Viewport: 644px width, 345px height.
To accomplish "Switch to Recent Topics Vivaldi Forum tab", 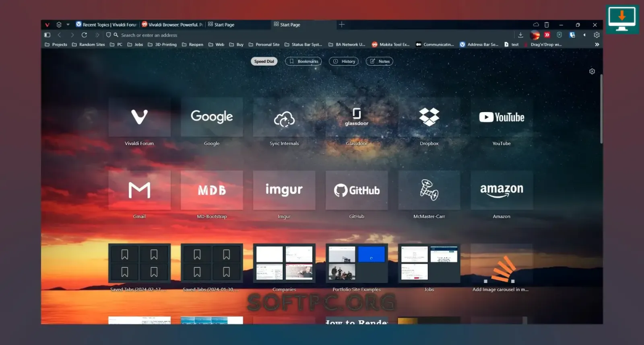I will [x=107, y=25].
